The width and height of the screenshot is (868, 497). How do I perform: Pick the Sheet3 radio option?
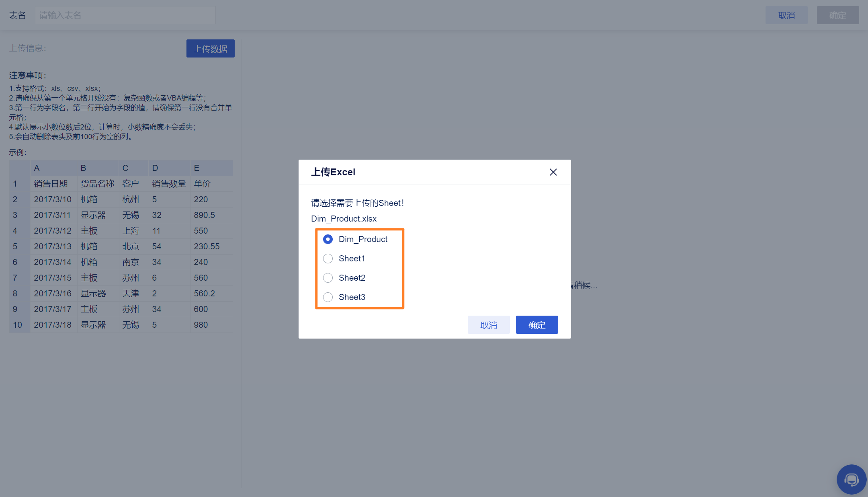(328, 297)
